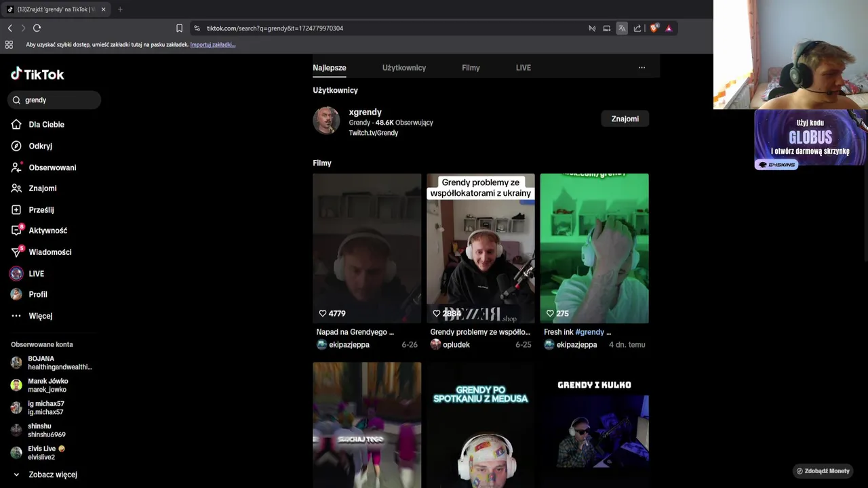Open site settings icon in address bar
This screenshot has height=488, width=868.
197,28
